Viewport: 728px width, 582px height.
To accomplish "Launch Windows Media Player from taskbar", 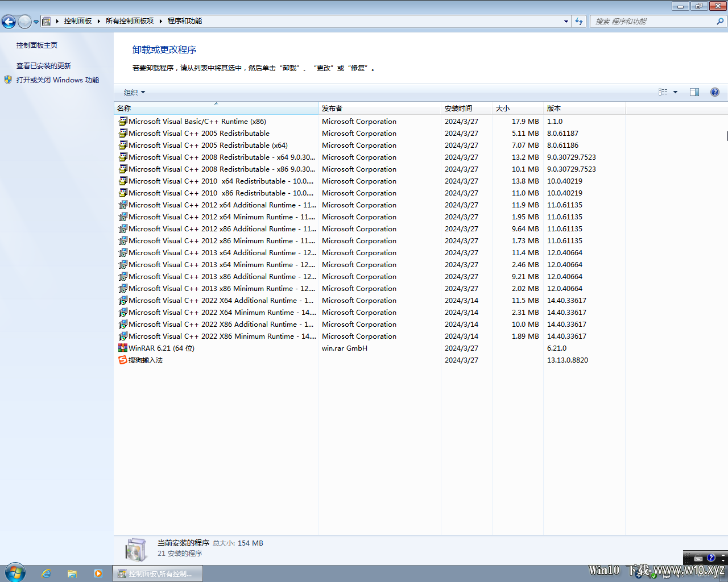I will point(98,573).
